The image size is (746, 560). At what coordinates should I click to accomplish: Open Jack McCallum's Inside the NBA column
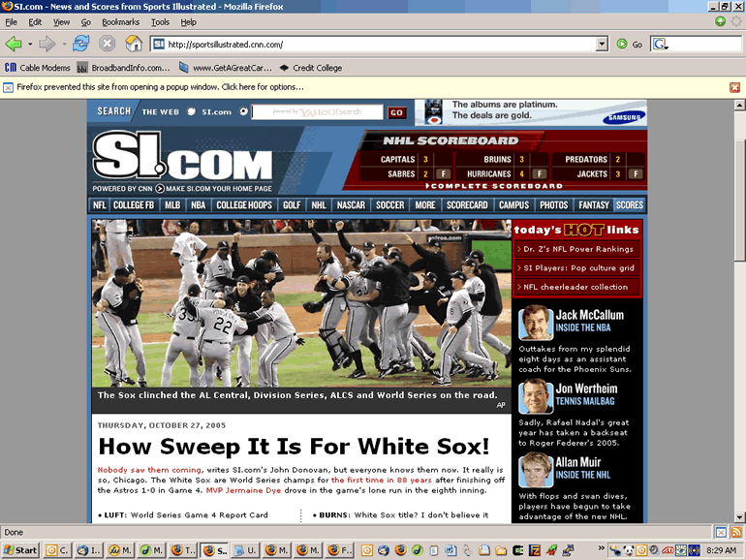[589, 321]
